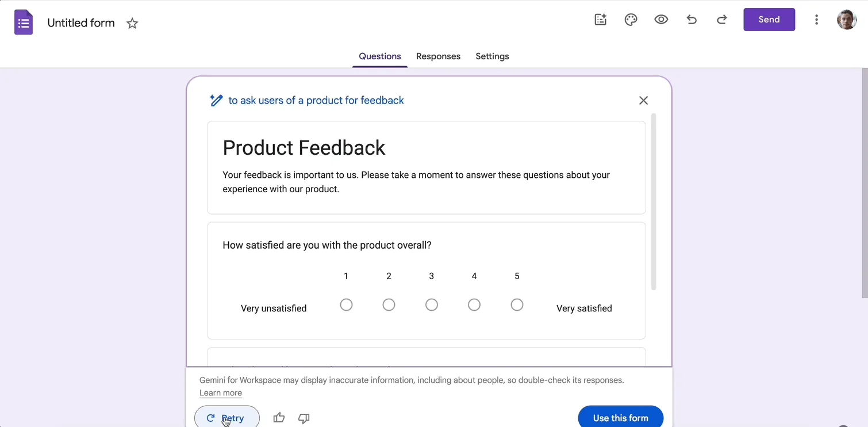The height and width of the screenshot is (427, 868).
Task: Select satisfaction rating 1
Action: pos(346,304)
